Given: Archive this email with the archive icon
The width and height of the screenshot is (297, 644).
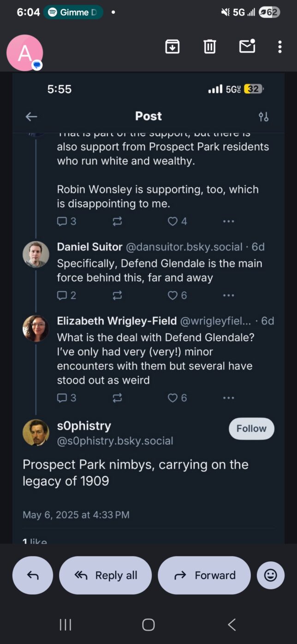Looking at the screenshot, I should coord(172,47).
